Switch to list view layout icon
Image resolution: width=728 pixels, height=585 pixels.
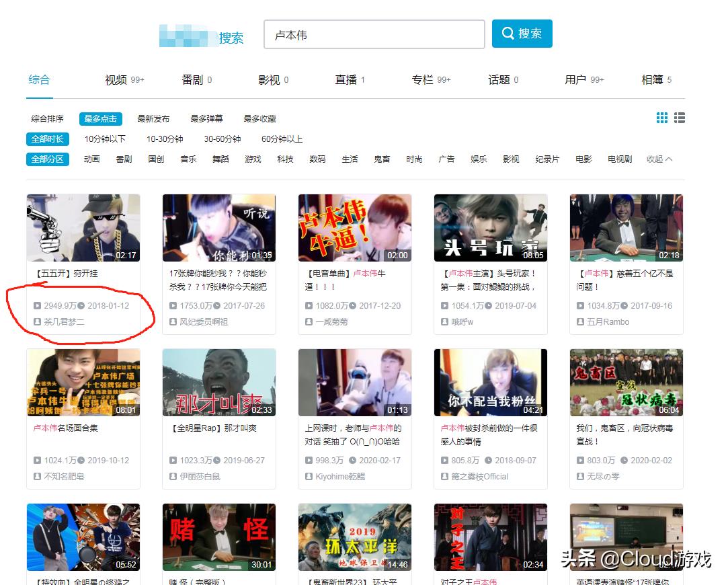pyautogui.click(x=680, y=118)
